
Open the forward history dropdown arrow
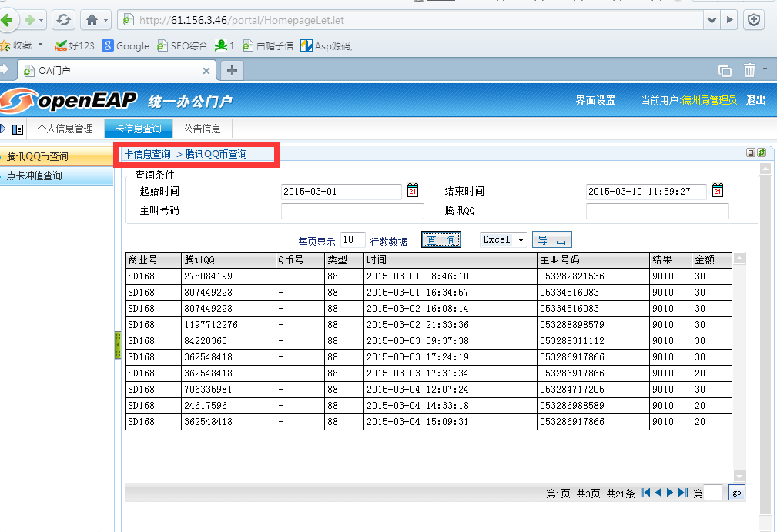coord(41,21)
